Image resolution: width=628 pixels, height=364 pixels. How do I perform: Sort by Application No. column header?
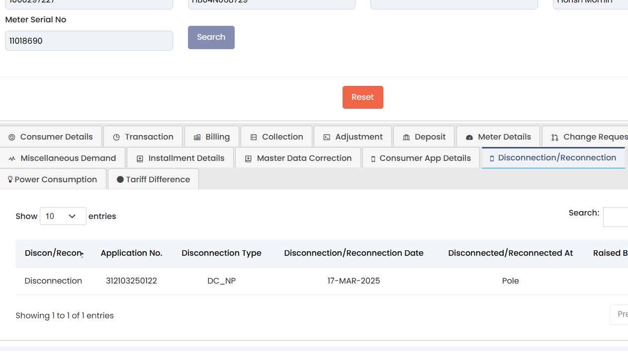(131, 253)
